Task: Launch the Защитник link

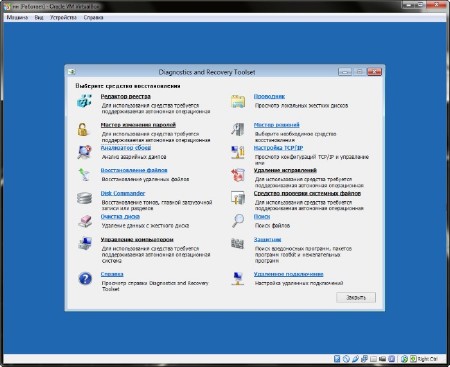Action: point(267,239)
